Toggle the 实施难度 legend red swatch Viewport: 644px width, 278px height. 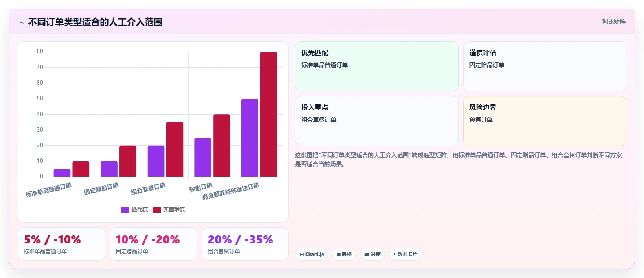click(x=157, y=209)
